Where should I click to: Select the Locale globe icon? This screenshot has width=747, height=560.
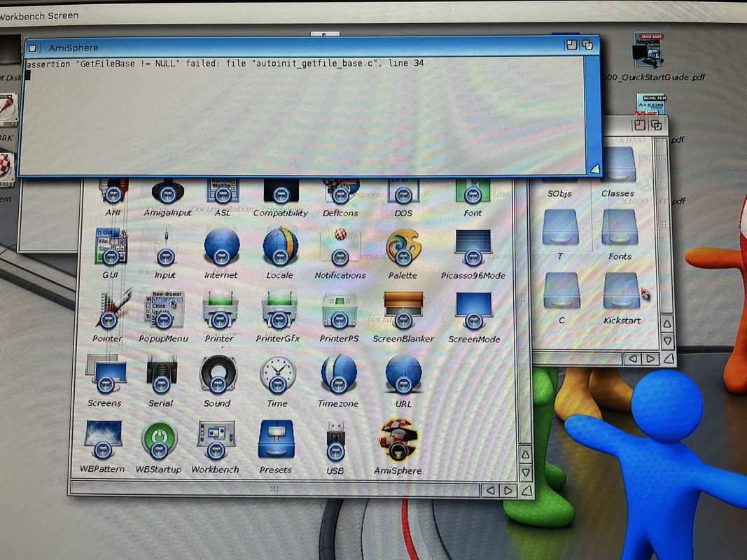(281, 246)
